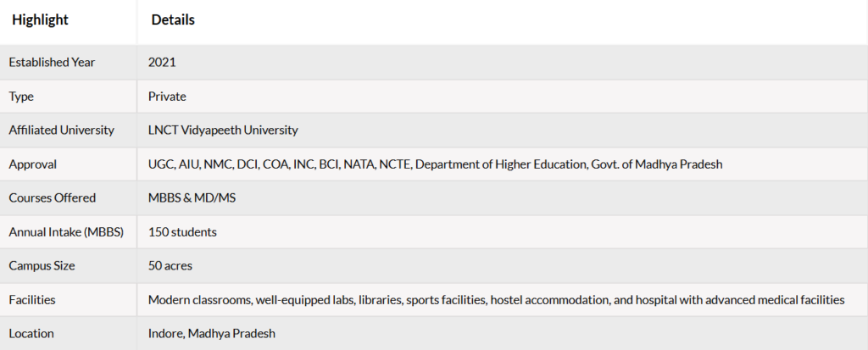
Task: Select the Type row label
Action: [21, 97]
